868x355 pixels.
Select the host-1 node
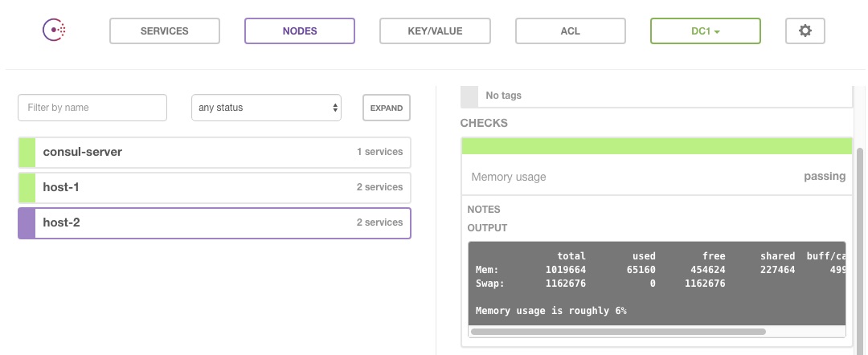[x=215, y=187]
